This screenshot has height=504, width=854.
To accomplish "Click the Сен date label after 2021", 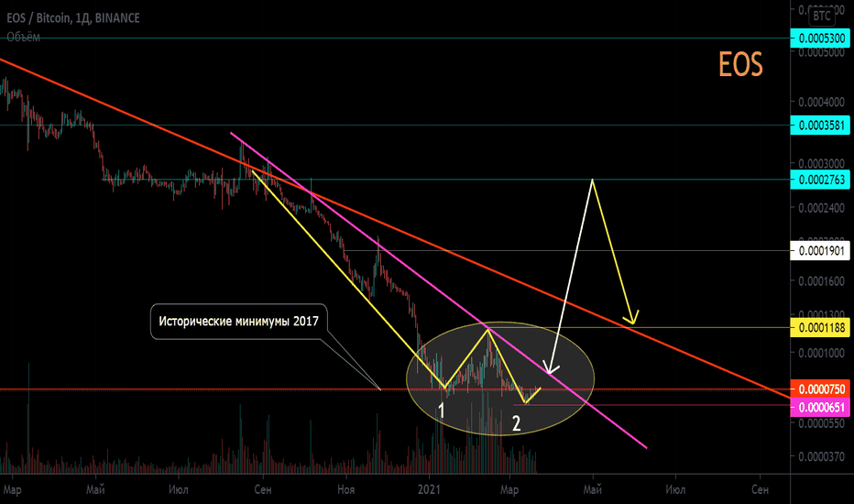I will (760, 489).
